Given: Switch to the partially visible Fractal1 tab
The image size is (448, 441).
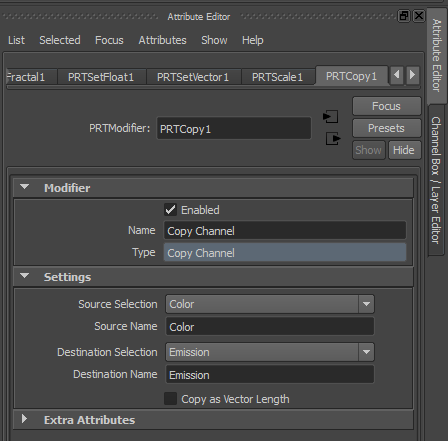Looking at the screenshot, I should pyautogui.click(x=31, y=77).
